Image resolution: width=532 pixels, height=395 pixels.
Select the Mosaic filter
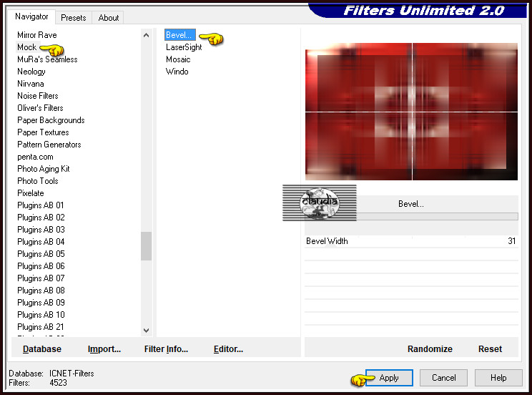[x=178, y=59]
